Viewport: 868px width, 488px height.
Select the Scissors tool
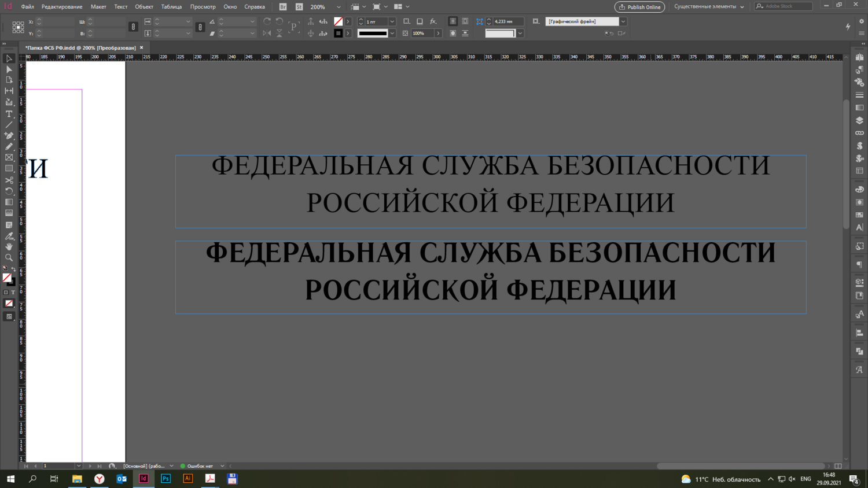(x=9, y=180)
